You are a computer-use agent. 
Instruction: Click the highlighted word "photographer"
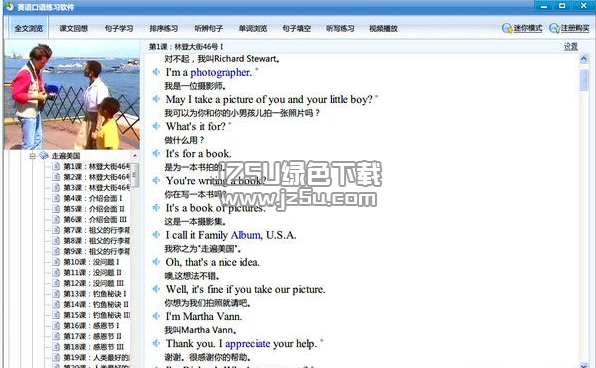pyautogui.click(x=220, y=72)
